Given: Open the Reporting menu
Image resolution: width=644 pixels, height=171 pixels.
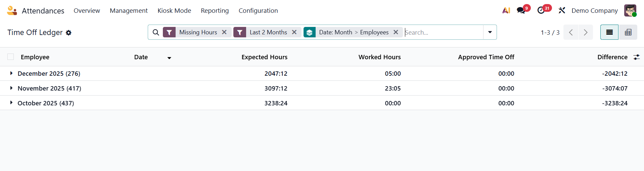Looking at the screenshot, I should pos(215,11).
